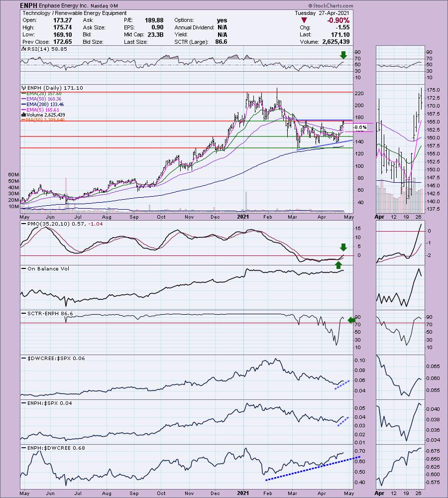
Task: Click the Open value 173.27
Action: [x=62, y=20]
